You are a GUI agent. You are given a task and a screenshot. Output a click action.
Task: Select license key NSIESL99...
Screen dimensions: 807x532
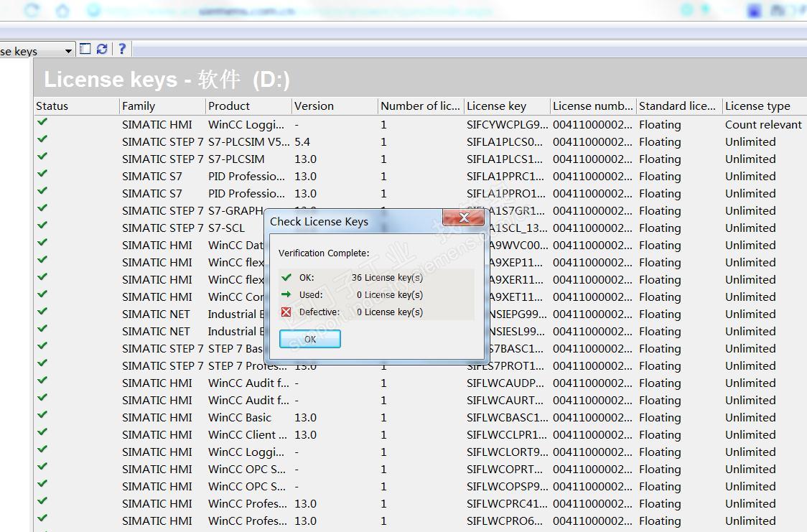517,332
